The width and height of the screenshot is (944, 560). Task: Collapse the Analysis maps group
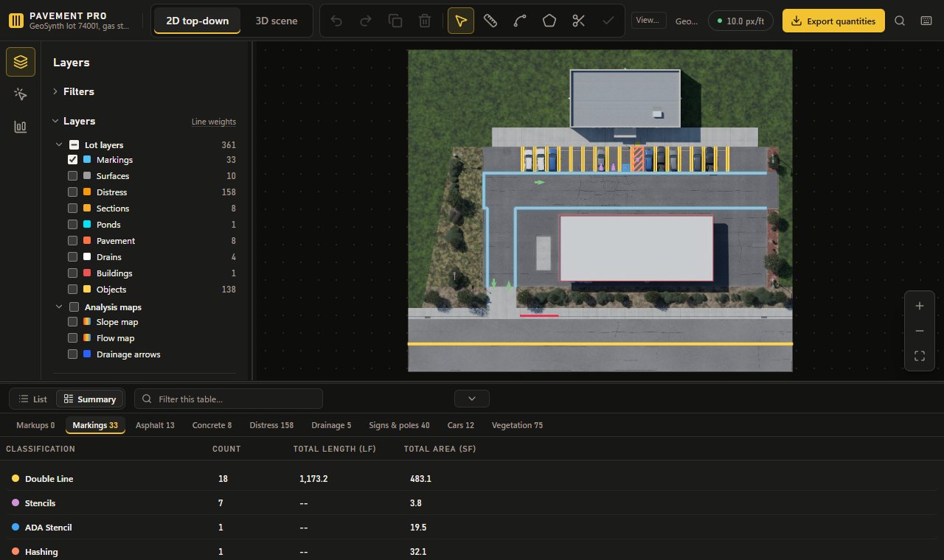[x=60, y=307]
